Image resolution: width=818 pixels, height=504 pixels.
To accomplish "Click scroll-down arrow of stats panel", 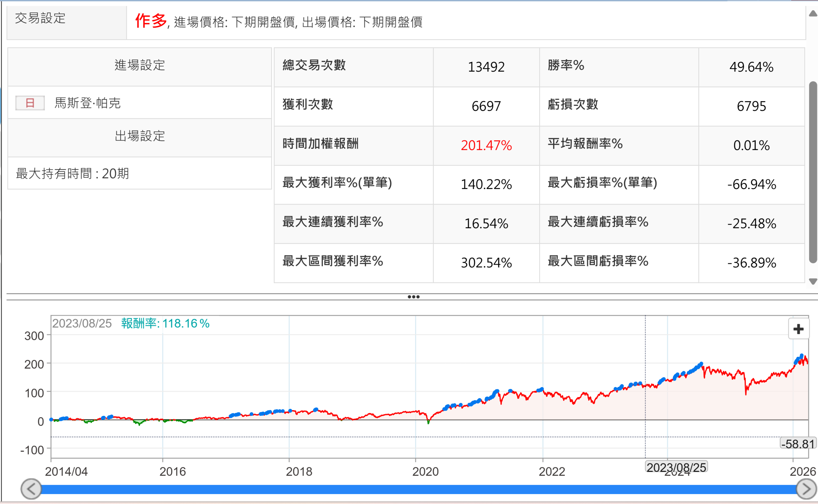I will click(813, 282).
